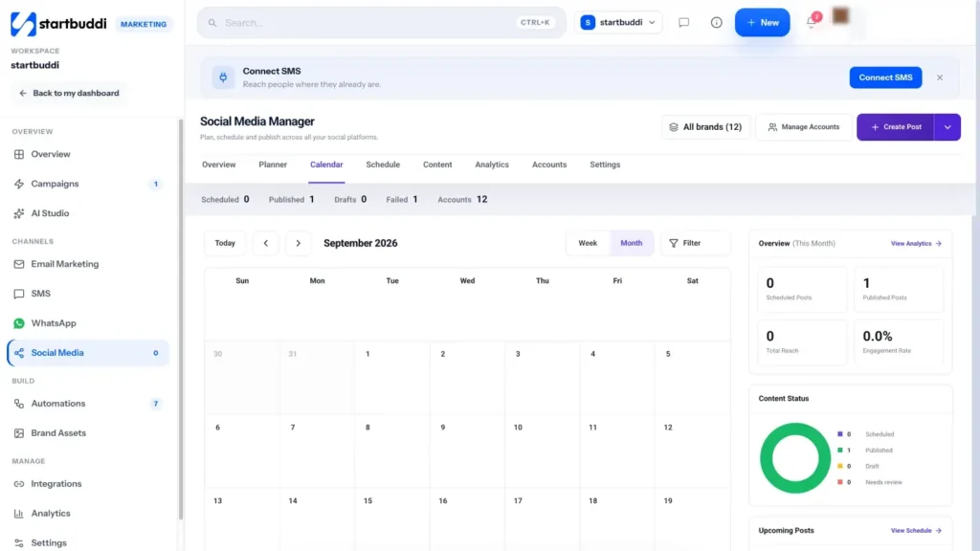Click the Published Posts card
Image resolution: width=980 pixels, height=551 pixels.
pyautogui.click(x=899, y=289)
